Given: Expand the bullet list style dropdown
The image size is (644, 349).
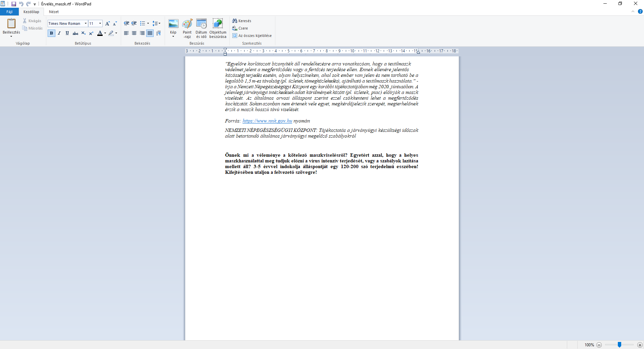Looking at the screenshot, I should click(x=148, y=23).
